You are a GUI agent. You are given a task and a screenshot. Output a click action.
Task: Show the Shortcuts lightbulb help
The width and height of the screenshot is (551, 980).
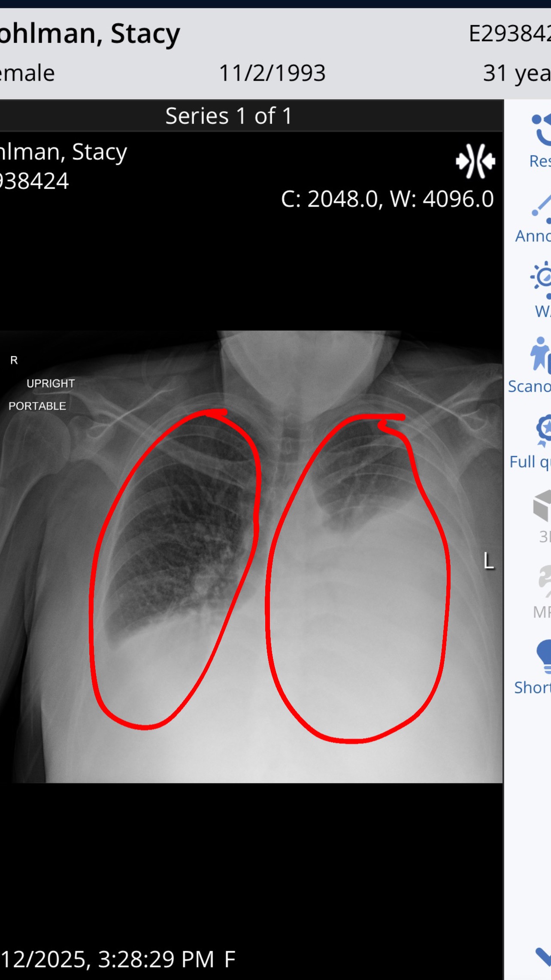tap(543, 657)
